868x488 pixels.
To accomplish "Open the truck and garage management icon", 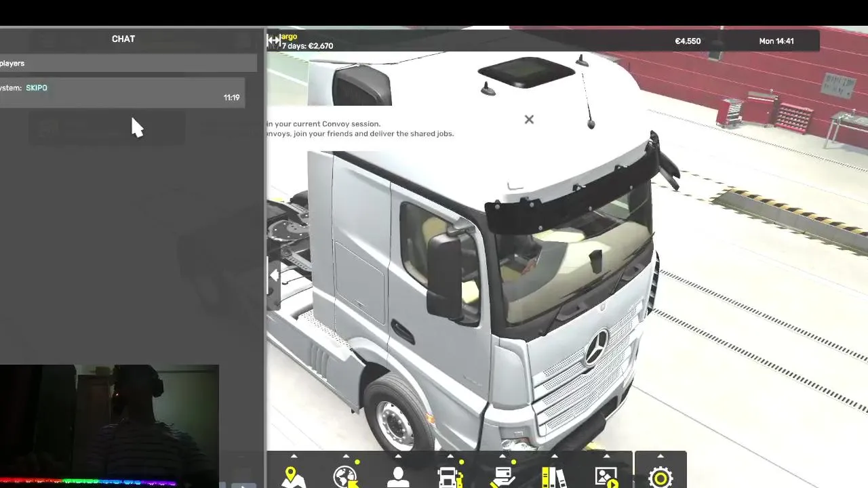I will point(450,477).
